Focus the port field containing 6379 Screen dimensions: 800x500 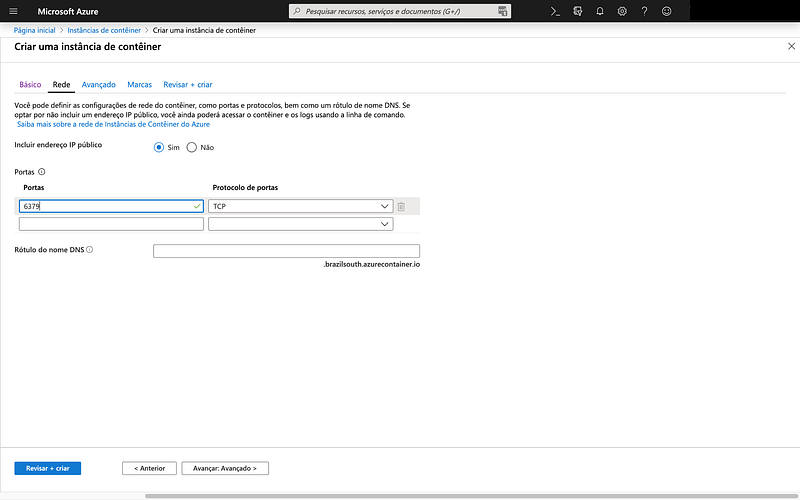click(111, 206)
